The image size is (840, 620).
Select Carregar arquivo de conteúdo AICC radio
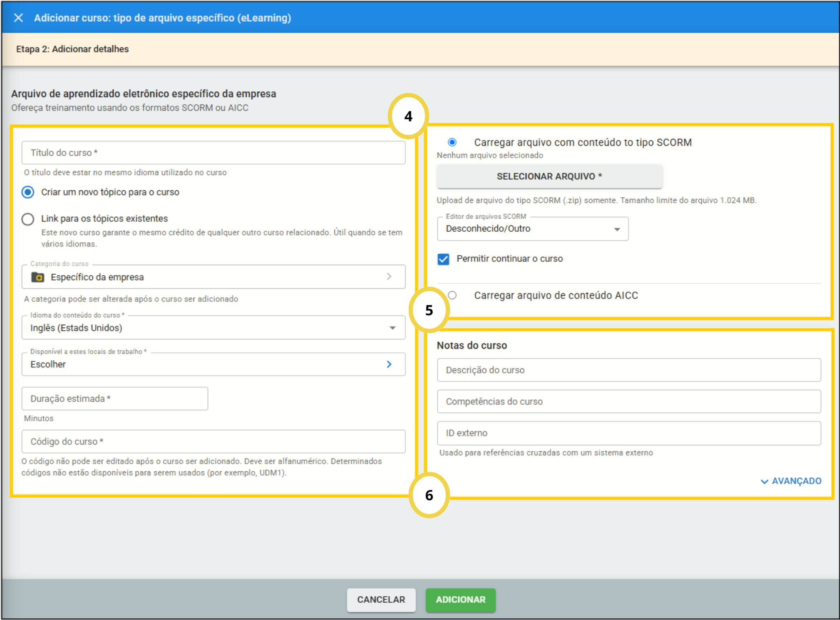click(452, 295)
